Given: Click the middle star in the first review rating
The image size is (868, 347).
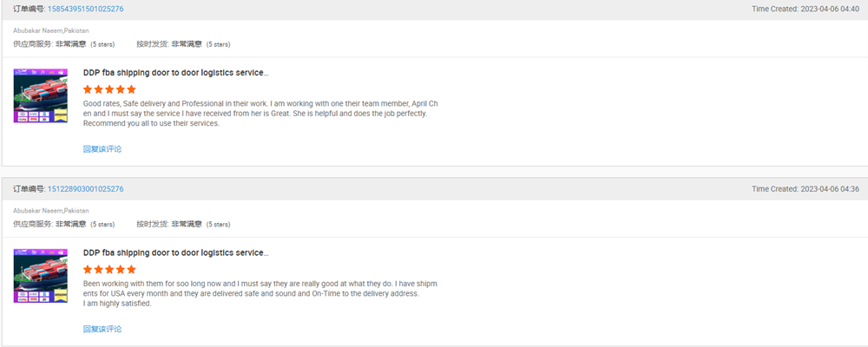Looking at the screenshot, I should pos(109,89).
